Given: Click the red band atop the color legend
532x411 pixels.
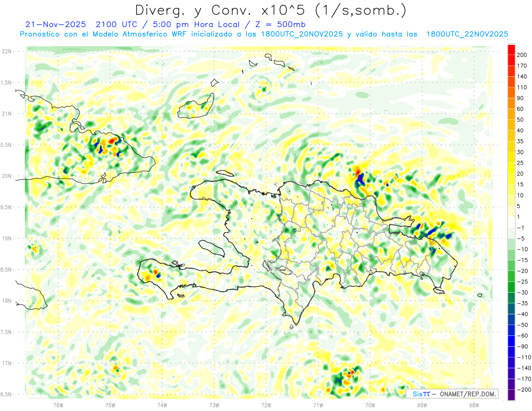Looking at the screenshot, I should click(x=511, y=49).
